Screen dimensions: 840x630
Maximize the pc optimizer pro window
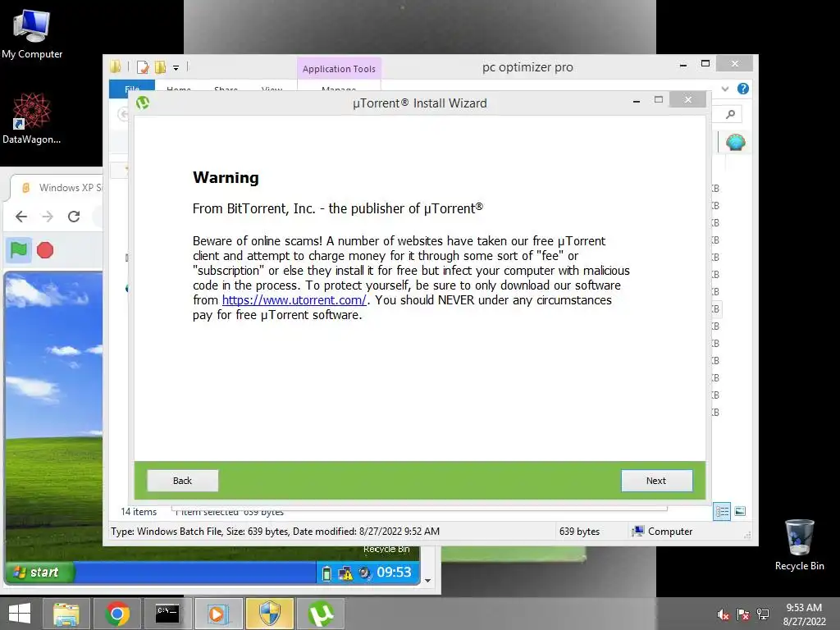pos(705,64)
